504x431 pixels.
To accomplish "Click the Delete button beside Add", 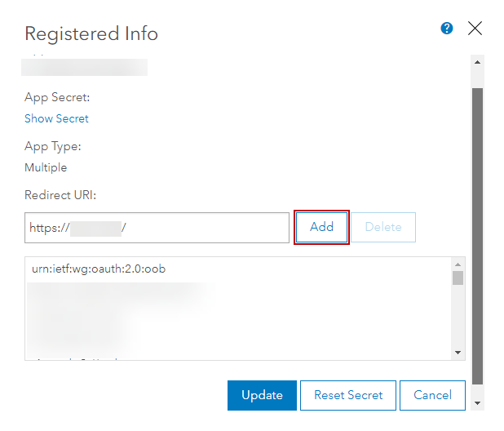I will tap(382, 227).
